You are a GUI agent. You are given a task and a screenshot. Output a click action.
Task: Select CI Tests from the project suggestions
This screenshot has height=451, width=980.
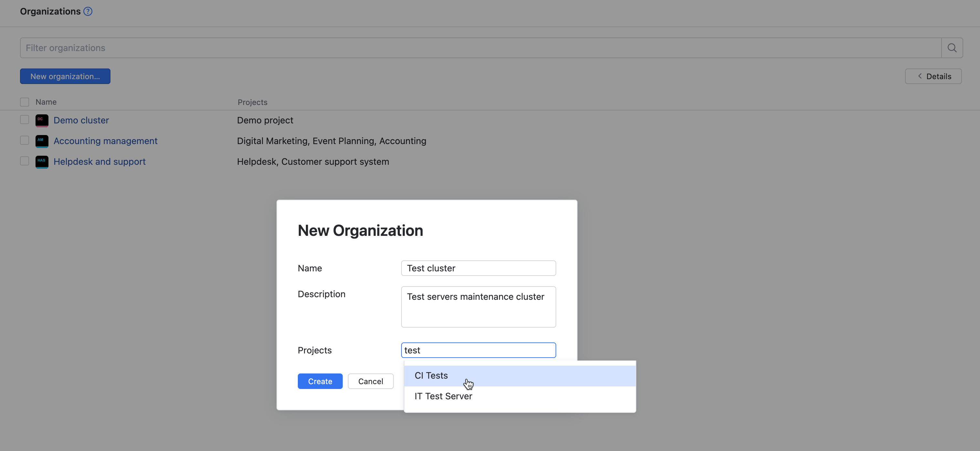[x=431, y=375]
